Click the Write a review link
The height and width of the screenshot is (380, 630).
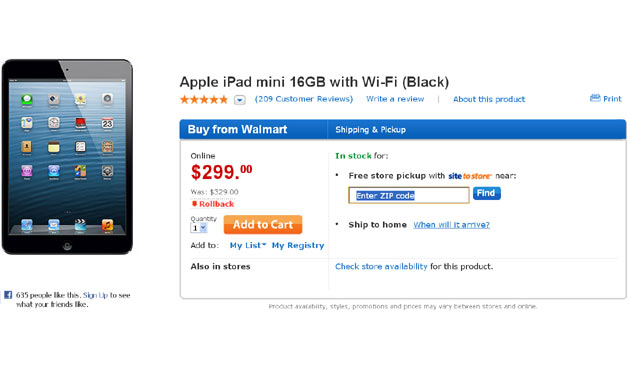[395, 99]
